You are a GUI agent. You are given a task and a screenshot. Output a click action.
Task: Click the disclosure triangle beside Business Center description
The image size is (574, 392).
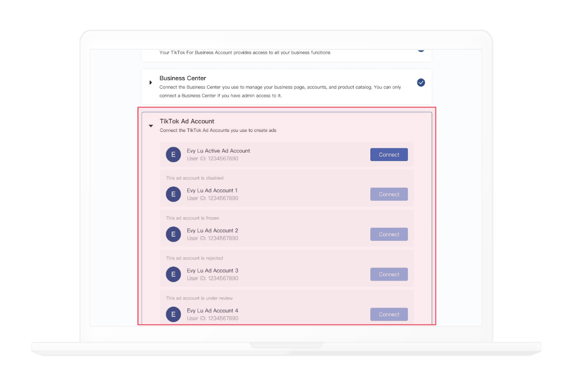tap(151, 82)
